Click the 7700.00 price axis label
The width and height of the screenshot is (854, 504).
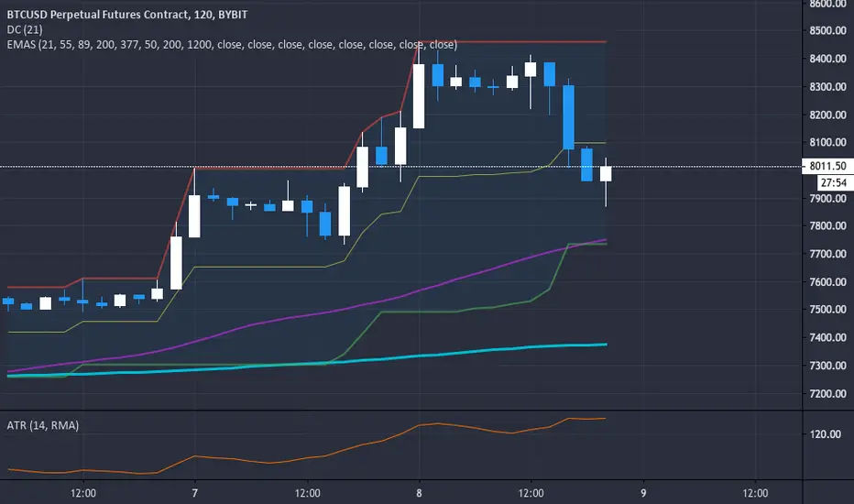(827, 254)
